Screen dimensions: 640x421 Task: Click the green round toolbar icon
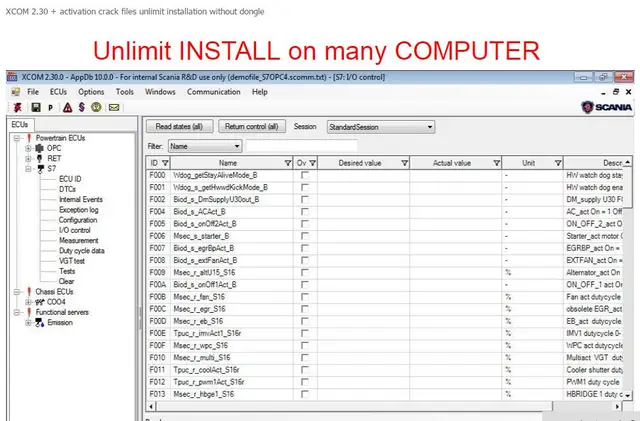(96, 107)
